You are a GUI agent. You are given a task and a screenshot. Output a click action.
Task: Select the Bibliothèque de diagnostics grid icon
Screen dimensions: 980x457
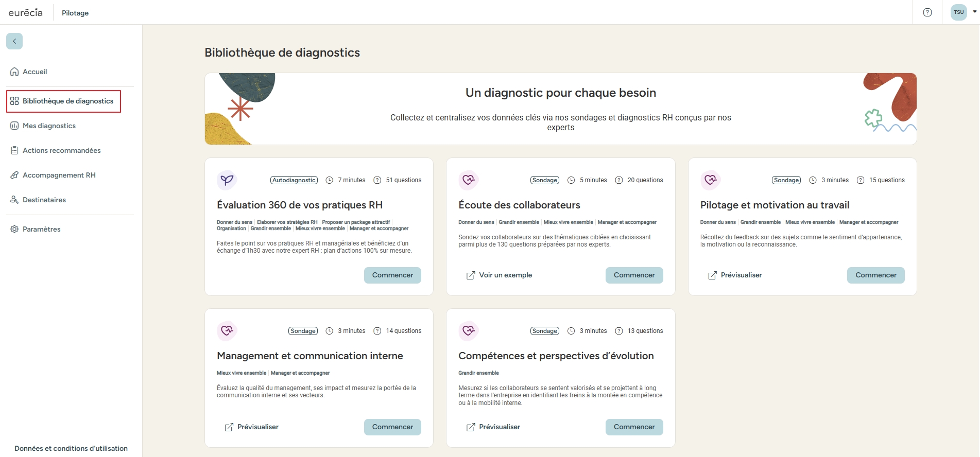tap(14, 101)
